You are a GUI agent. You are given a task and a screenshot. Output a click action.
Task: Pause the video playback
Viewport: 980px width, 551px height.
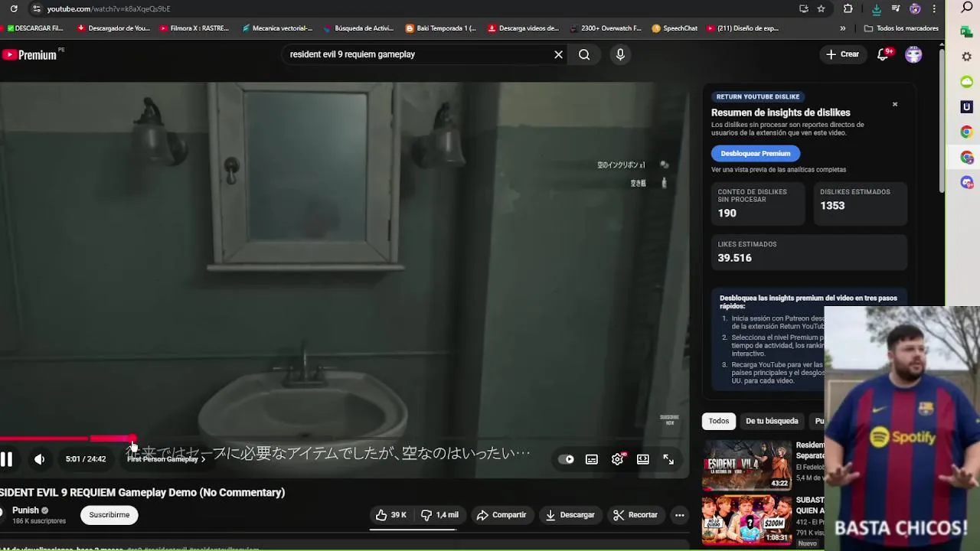coord(6,459)
